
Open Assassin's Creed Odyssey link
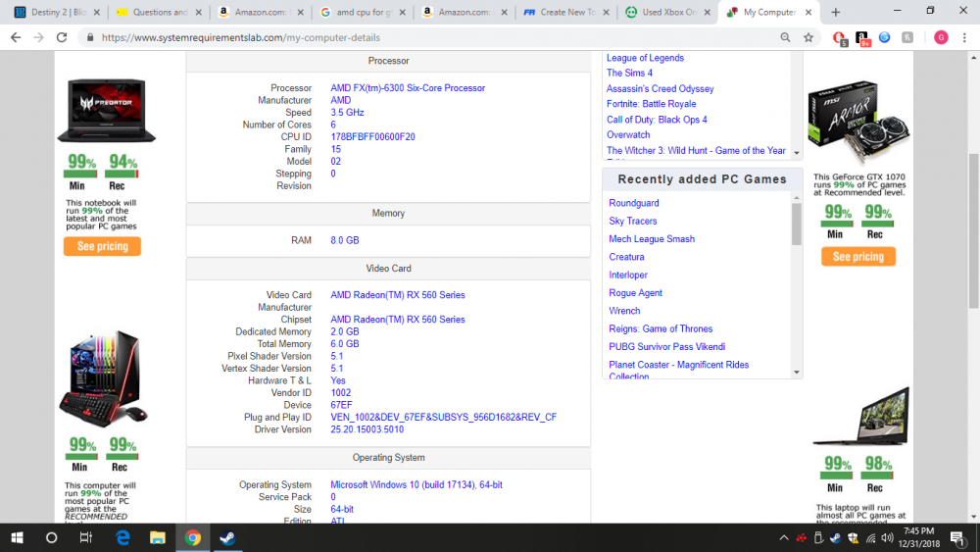point(660,89)
